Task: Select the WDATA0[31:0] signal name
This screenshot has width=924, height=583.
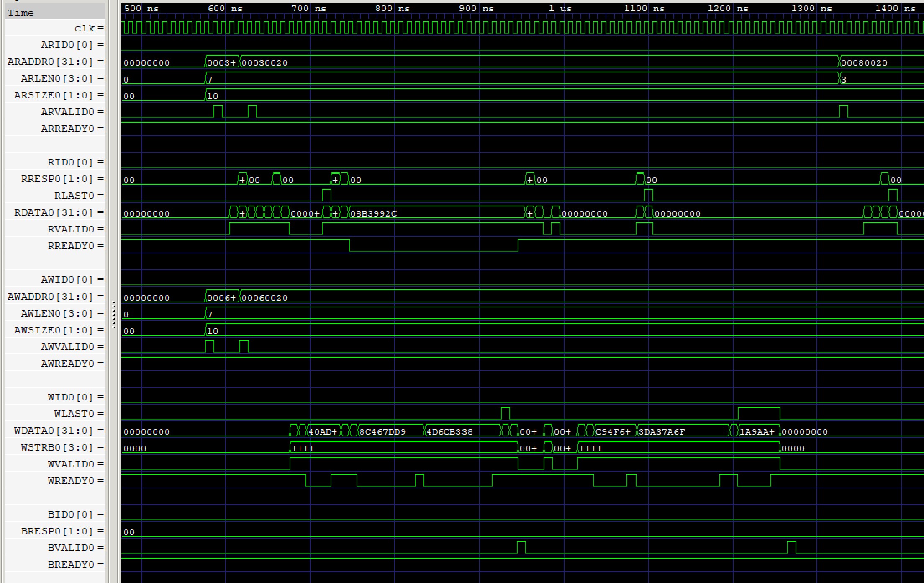Action: pos(54,431)
